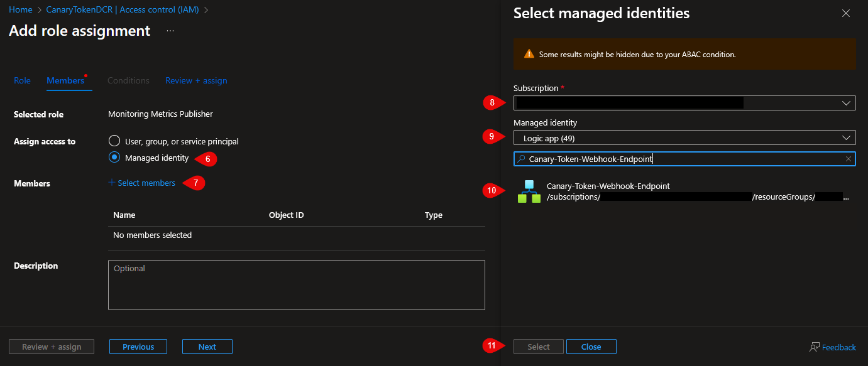The image size is (868, 366).
Task: Click the Next button
Action: [x=207, y=347]
